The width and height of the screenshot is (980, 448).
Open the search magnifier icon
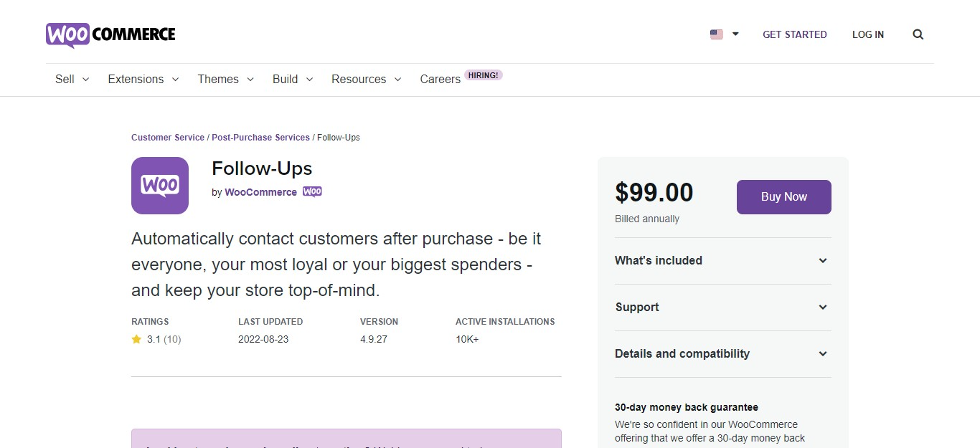click(918, 34)
